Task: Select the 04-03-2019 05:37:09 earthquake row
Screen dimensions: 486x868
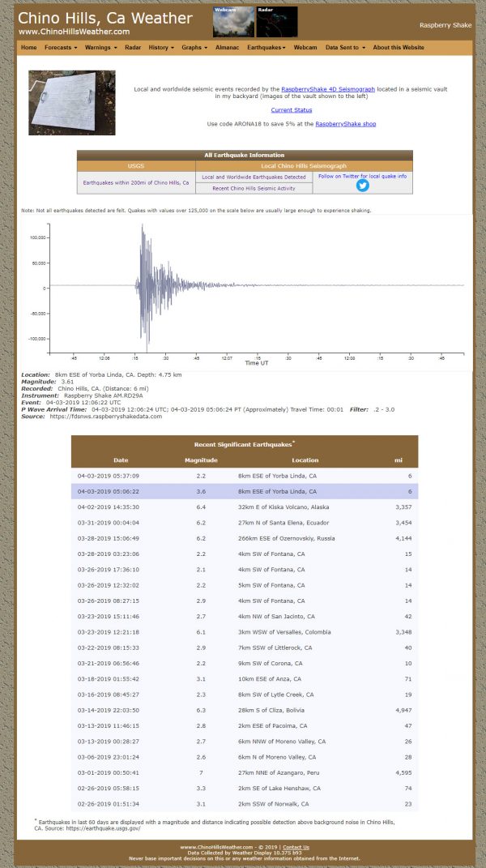Action: 245,476
